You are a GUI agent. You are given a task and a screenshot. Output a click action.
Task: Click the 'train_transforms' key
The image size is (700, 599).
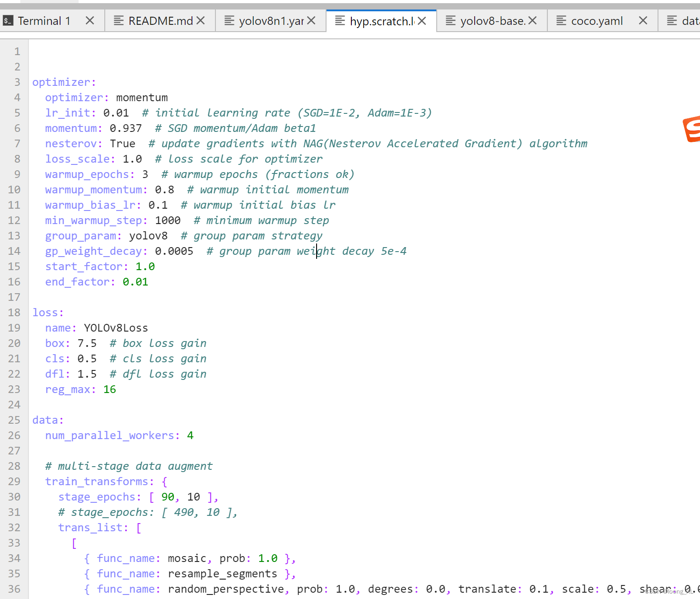click(x=96, y=482)
